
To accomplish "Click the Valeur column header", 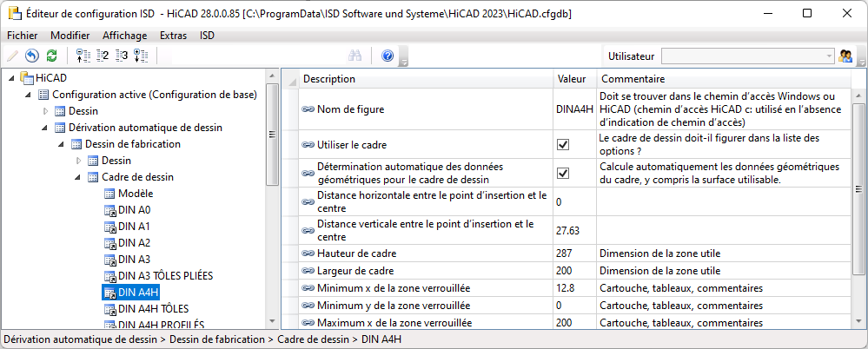I will (574, 78).
